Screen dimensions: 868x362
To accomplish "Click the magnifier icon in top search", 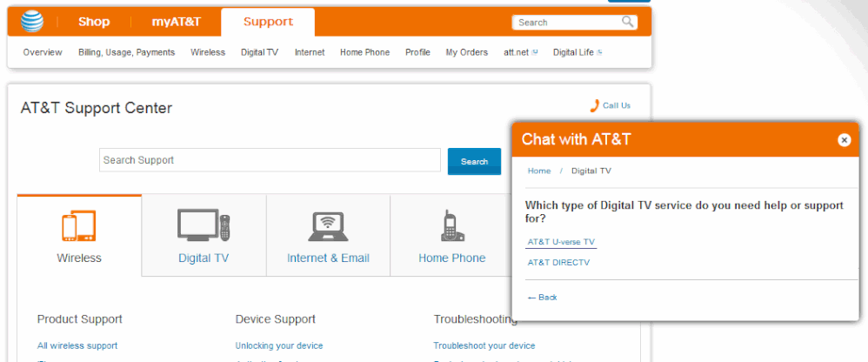I will (628, 22).
